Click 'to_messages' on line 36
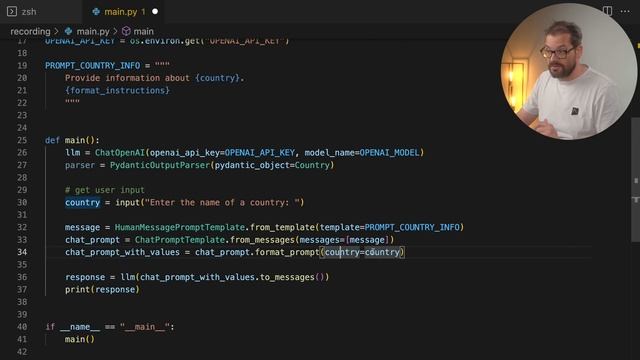This screenshot has width=640, height=360. (287, 277)
